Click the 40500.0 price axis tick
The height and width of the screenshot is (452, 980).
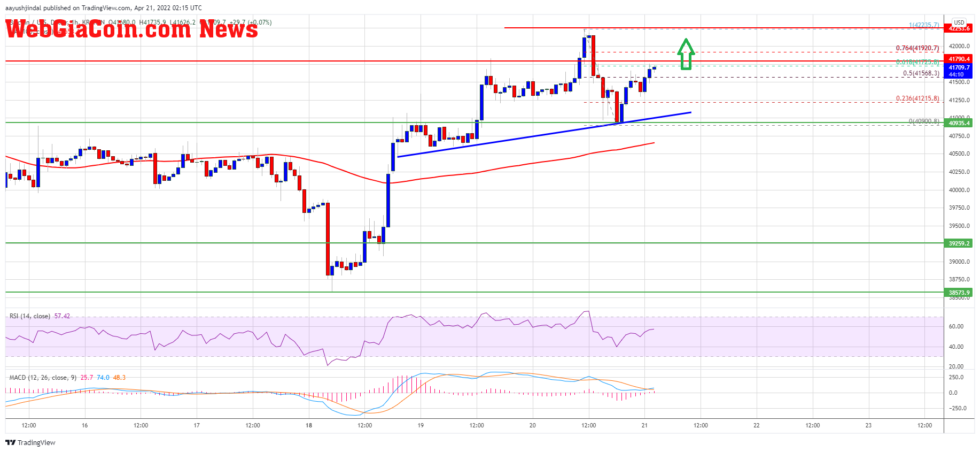pyautogui.click(x=959, y=154)
